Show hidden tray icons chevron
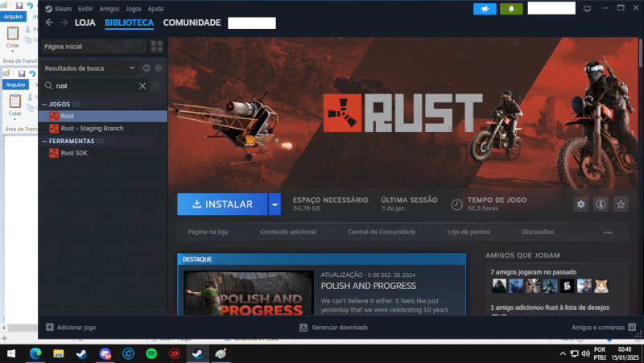The width and height of the screenshot is (644, 363). 563,353
